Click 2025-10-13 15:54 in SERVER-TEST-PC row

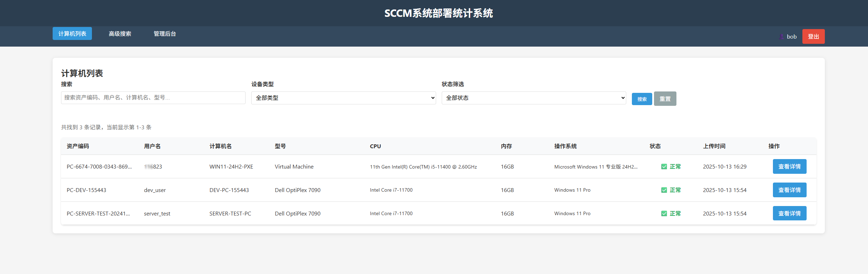click(x=725, y=214)
